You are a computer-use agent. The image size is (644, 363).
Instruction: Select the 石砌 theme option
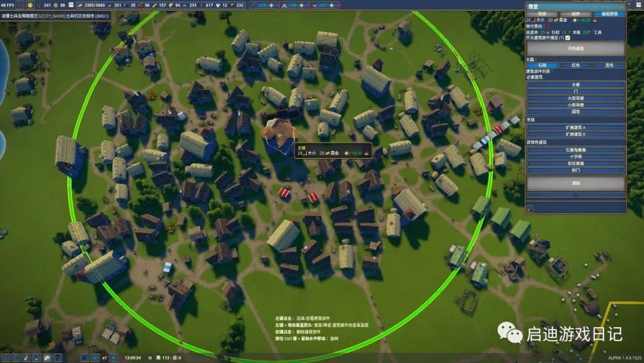click(542, 65)
